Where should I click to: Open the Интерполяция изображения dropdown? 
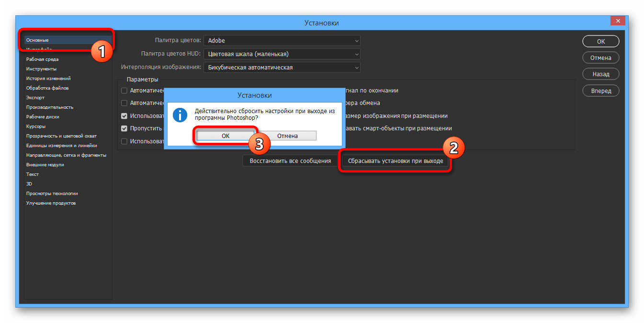(x=282, y=68)
